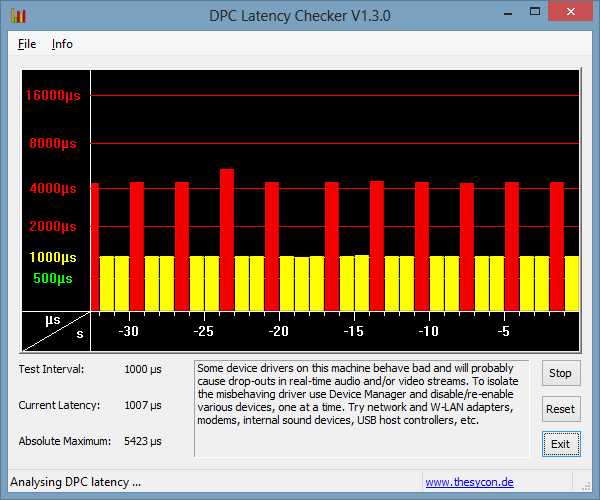
Task: Click the green 500µs axis label
Action: [53, 278]
